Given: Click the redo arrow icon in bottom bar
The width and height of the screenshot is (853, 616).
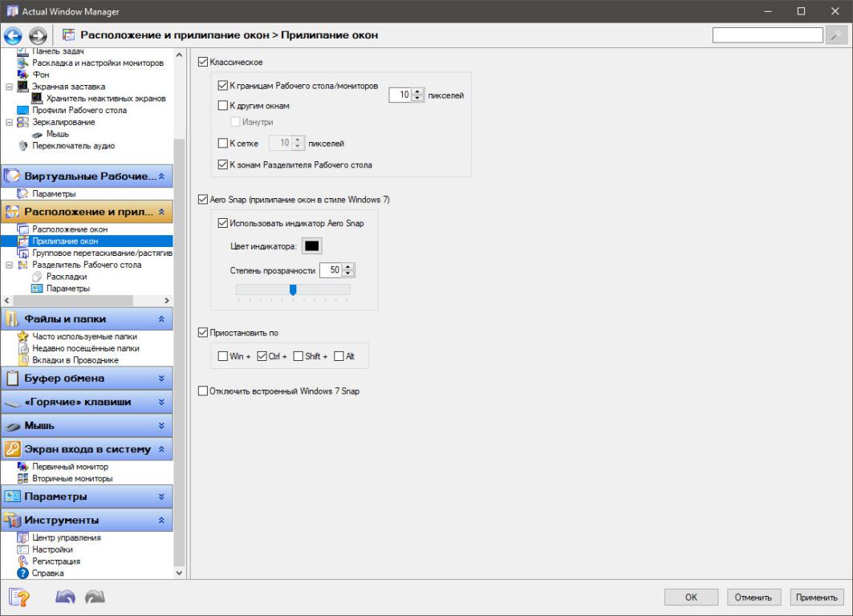Looking at the screenshot, I should click(x=94, y=597).
